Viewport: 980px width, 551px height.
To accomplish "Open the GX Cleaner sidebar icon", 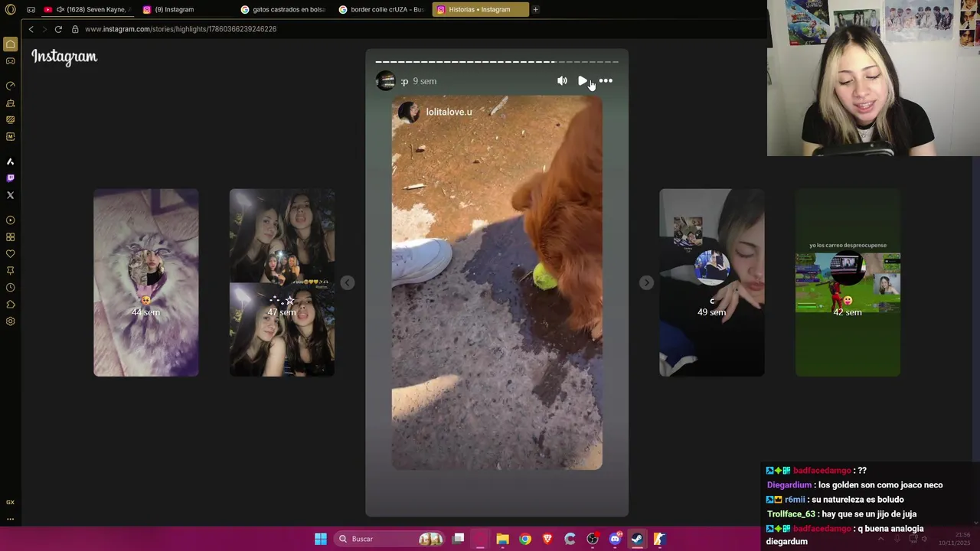I will 10,103.
